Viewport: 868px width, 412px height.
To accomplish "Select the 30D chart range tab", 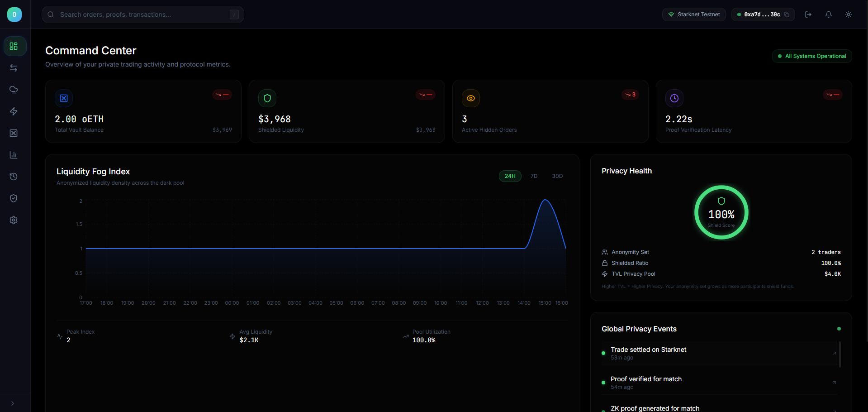I will point(557,176).
